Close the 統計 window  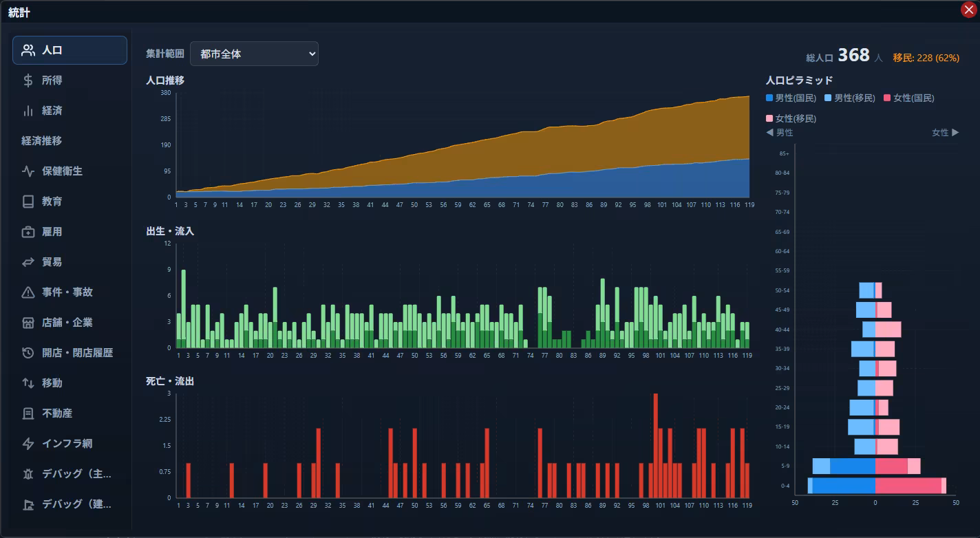[968, 10]
